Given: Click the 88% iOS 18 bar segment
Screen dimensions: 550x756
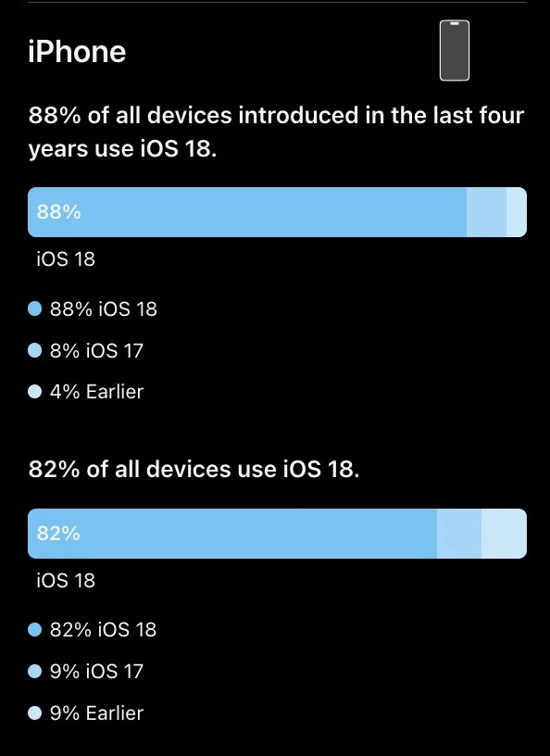Looking at the screenshot, I should tap(247, 212).
